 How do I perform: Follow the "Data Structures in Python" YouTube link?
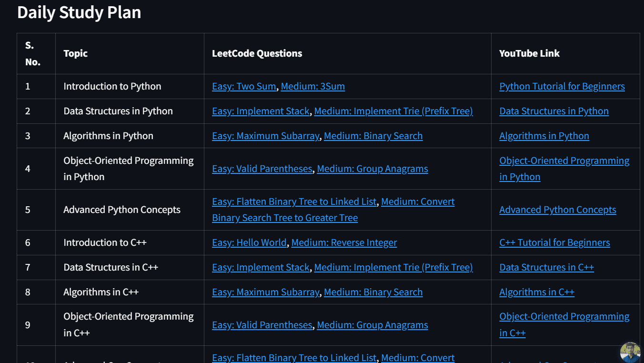[x=554, y=111]
